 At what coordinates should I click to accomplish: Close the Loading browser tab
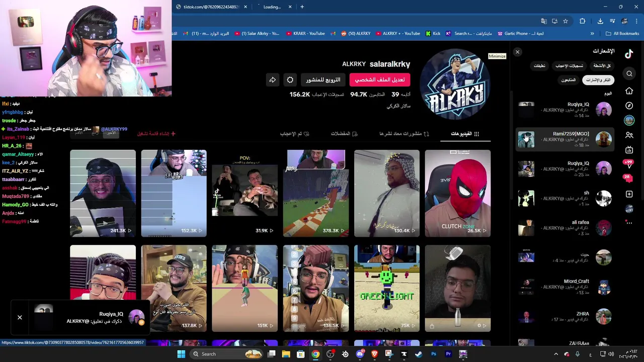290,7
